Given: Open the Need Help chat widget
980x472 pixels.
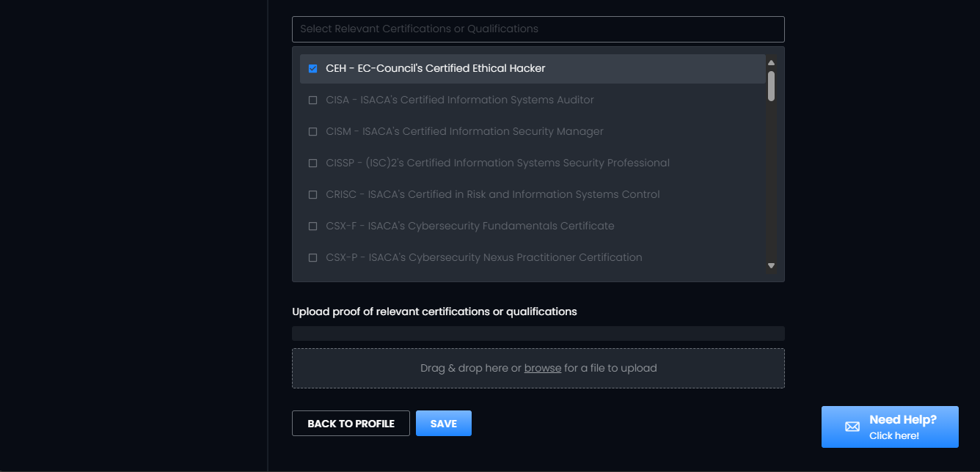Looking at the screenshot, I should point(890,427).
